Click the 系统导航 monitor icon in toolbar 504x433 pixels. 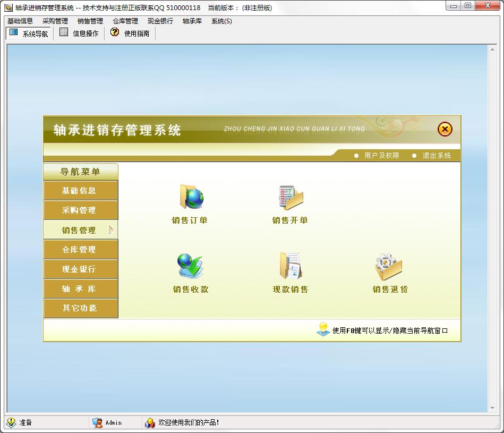point(13,32)
